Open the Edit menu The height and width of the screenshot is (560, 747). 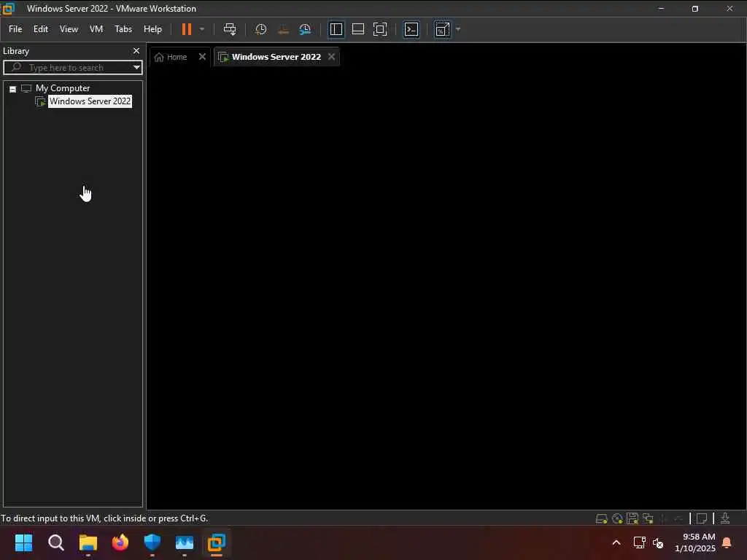point(41,29)
